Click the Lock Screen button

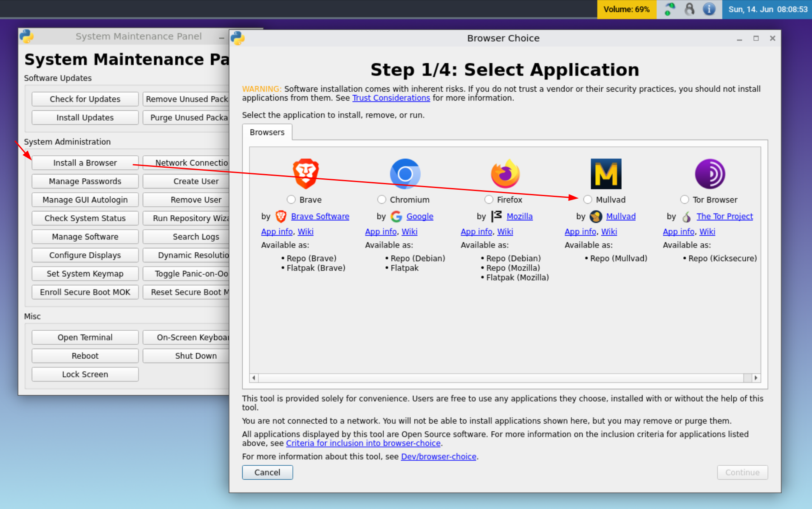click(85, 374)
